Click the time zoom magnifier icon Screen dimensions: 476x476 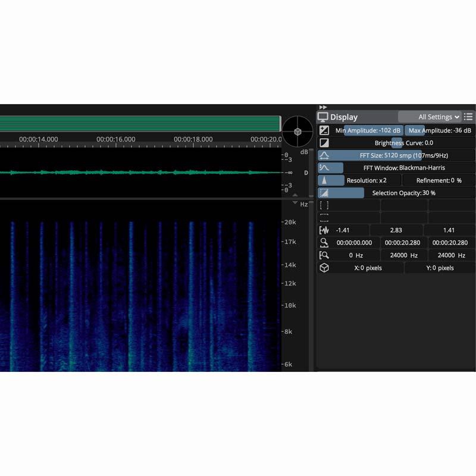point(324,243)
